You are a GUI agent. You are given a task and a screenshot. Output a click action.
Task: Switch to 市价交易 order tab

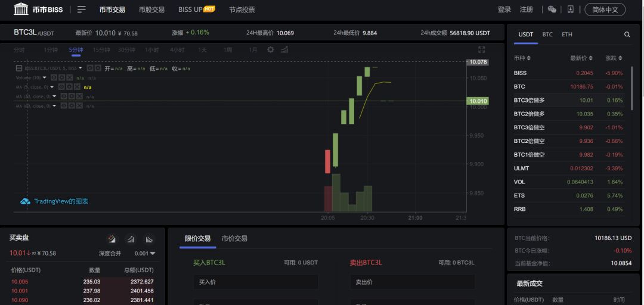234,238
